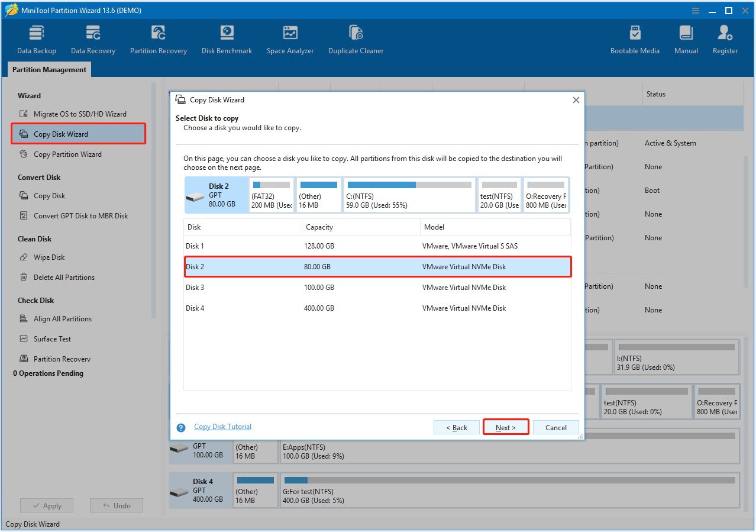Open the Data Backup tool
756x532 pixels.
pos(37,40)
